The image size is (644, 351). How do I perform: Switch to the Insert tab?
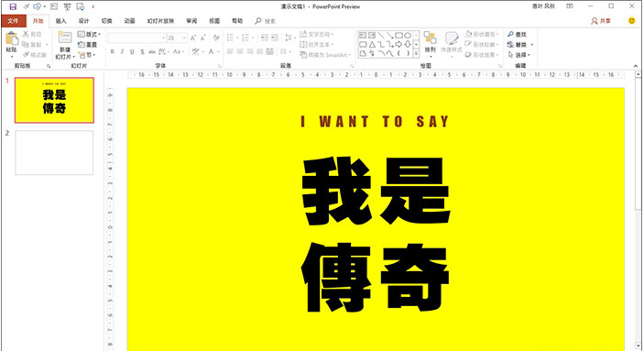coord(60,21)
